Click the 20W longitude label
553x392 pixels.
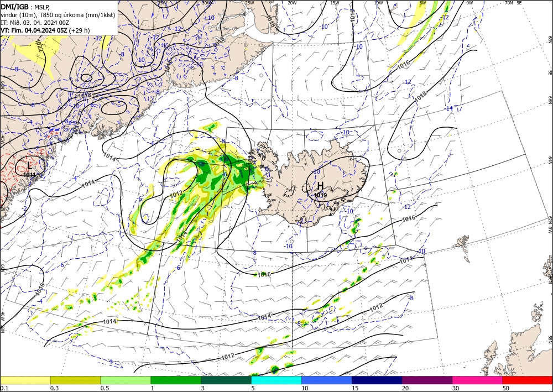(292, 3)
